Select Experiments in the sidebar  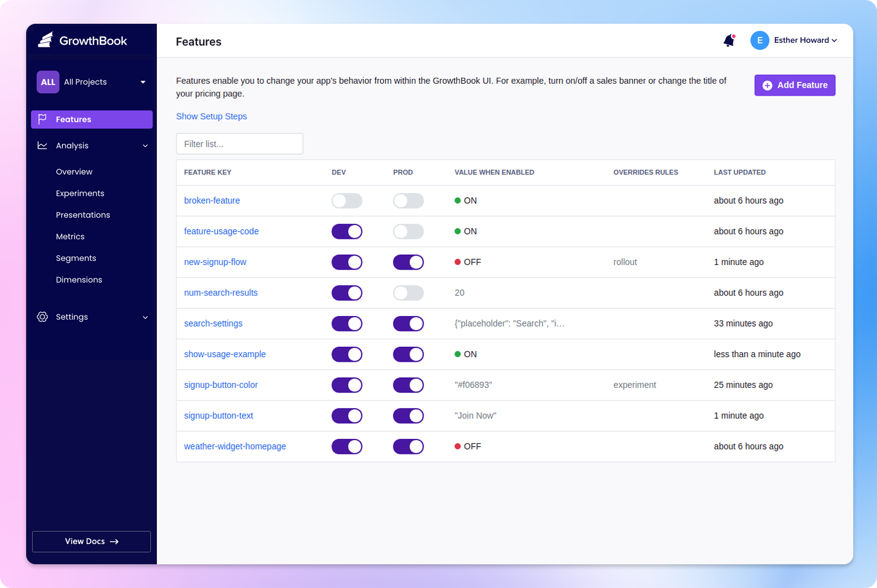pos(80,193)
